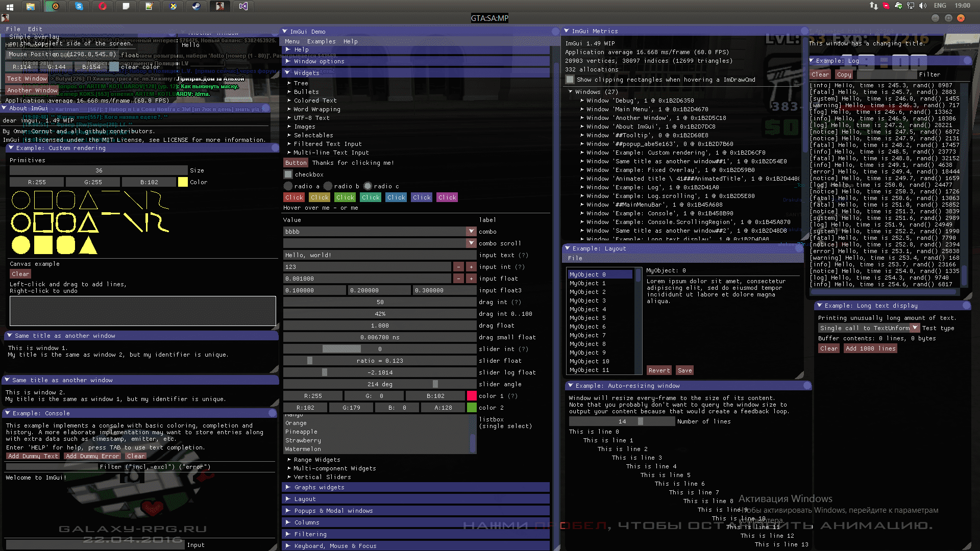Expand the Help header in ImGui Demo
The height and width of the screenshot is (551, 980).
(416, 49)
